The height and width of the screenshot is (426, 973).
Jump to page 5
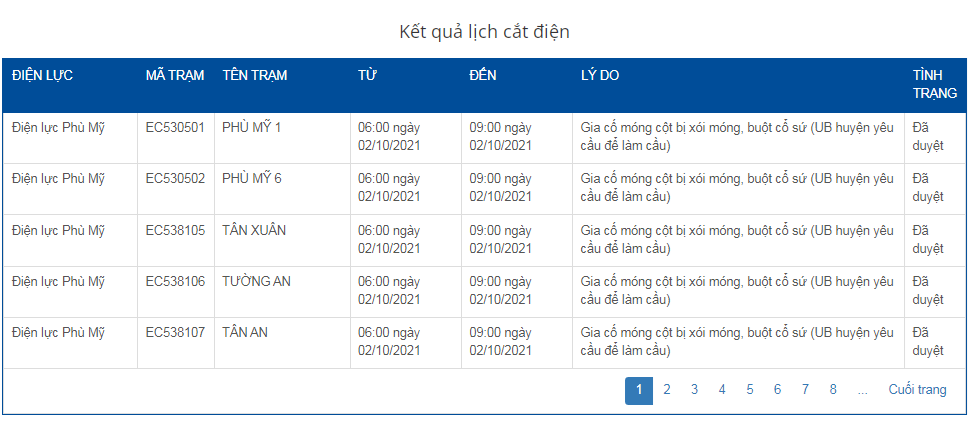pyautogui.click(x=750, y=390)
